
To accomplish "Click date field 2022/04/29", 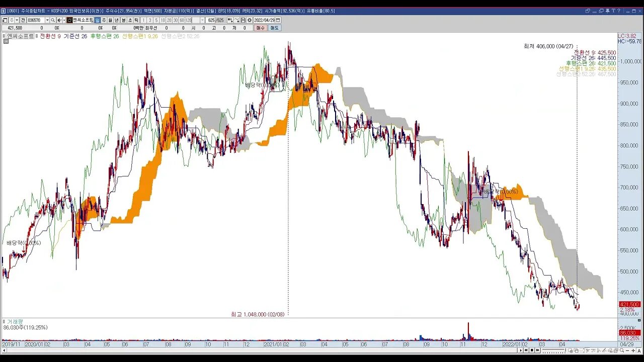I will pyautogui.click(x=264, y=20).
